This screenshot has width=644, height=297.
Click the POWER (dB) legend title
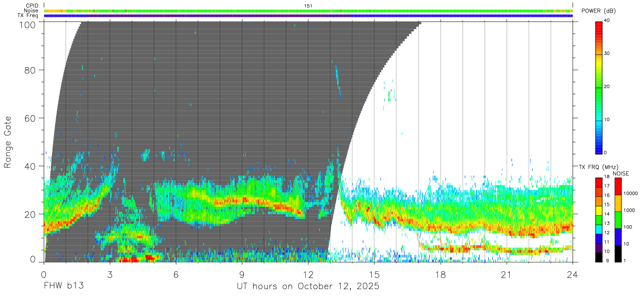599,11
